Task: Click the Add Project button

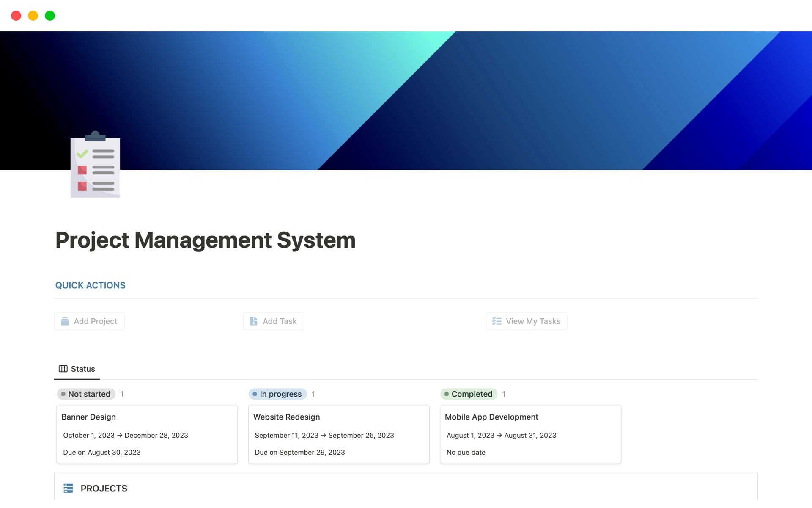Action: 89,321
